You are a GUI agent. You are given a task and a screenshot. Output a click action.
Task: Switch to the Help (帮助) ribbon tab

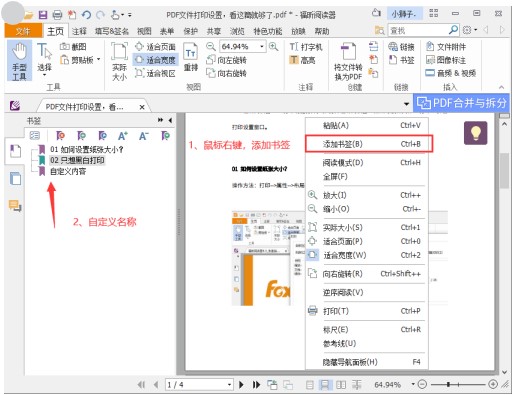pos(322,31)
